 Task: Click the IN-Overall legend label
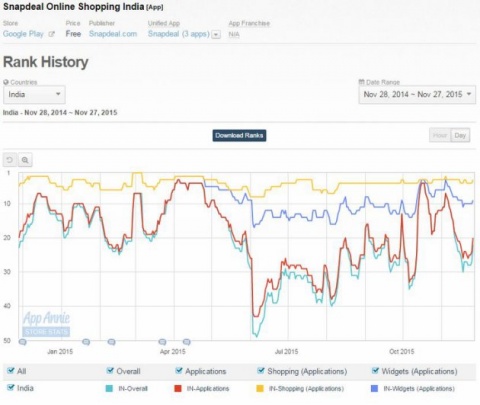point(133,389)
